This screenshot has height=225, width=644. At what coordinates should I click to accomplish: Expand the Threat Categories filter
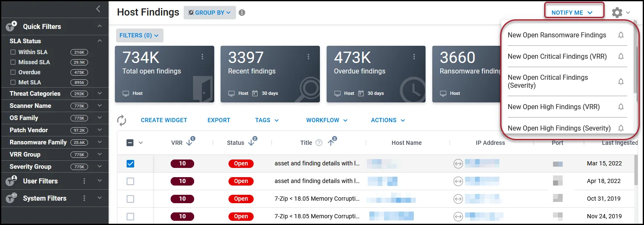99,94
